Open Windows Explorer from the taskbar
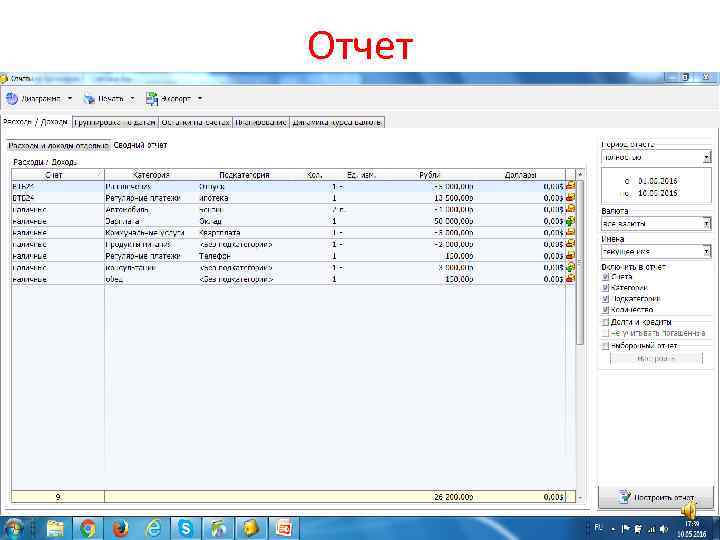Screen dimensions: 720x540 click(55, 529)
